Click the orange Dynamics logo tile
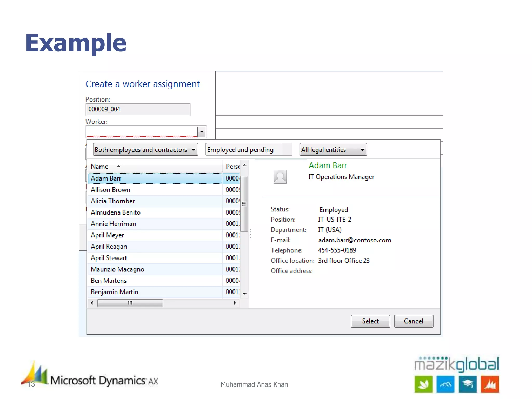This screenshot has width=532, height=399. (490, 384)
